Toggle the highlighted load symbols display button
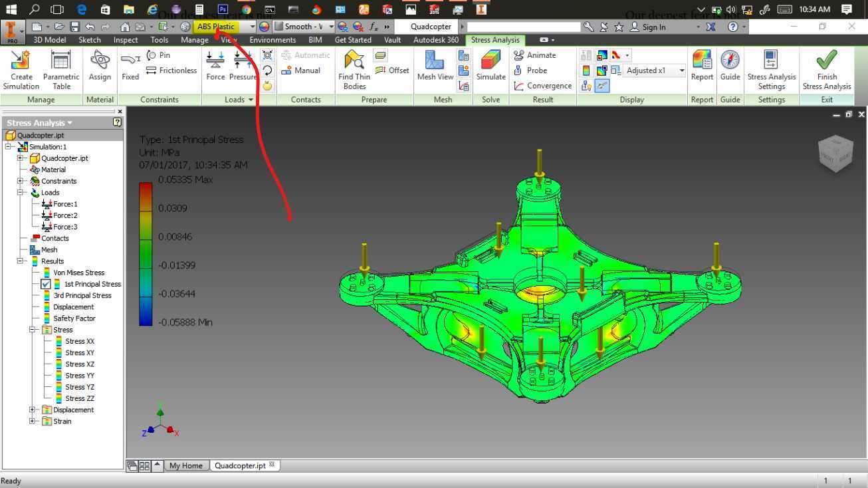The width and height of the screenshot is (868, 488). click(602, 86)
